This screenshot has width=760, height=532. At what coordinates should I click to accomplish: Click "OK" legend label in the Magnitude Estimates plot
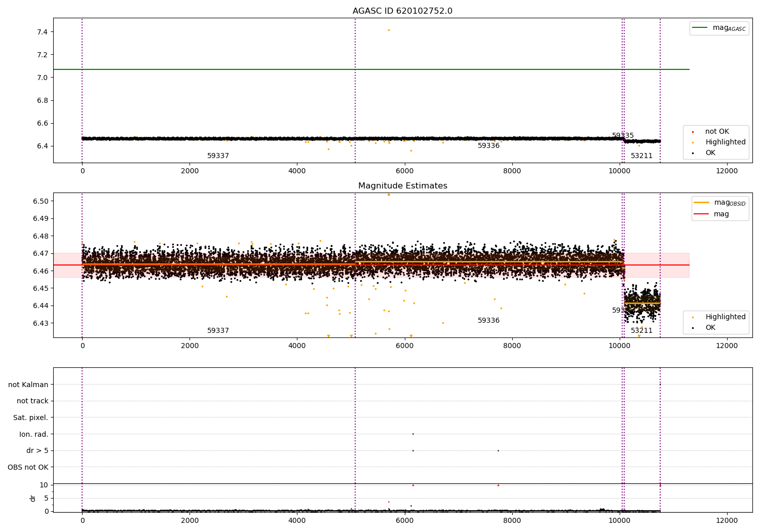[x=710, y=328]
